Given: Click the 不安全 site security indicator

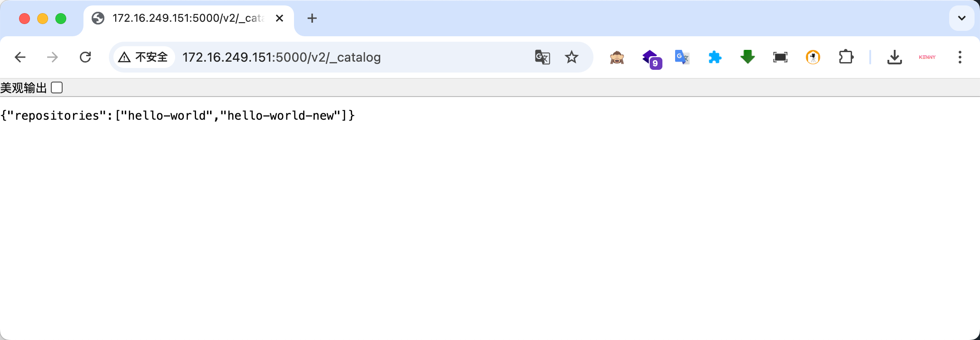Looking at the screenshot, I should tap(143, 57).
